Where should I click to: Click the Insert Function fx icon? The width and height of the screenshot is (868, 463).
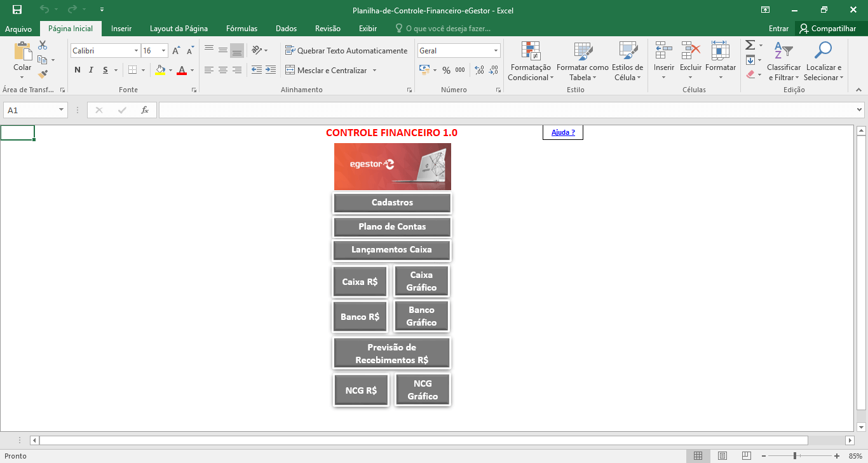click(145, 110)
